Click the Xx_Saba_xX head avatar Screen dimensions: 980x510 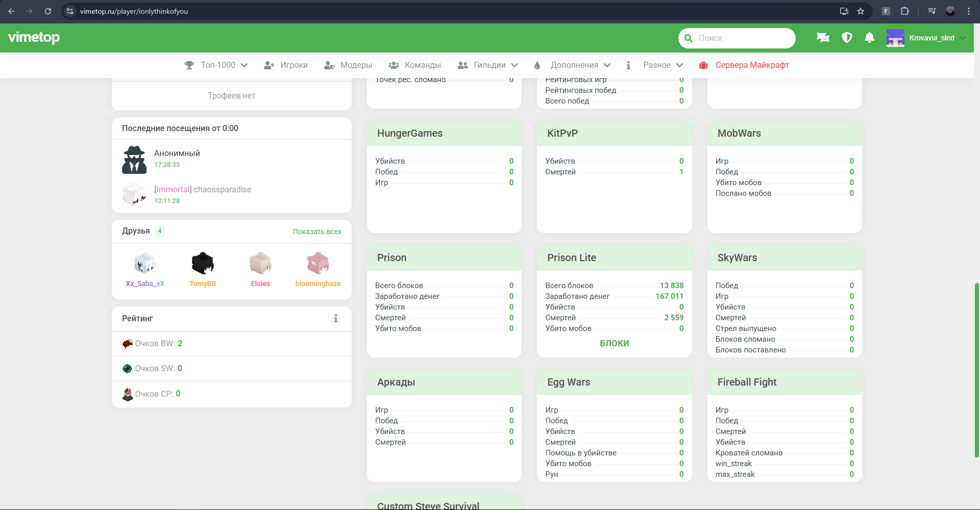pos(145,263)
